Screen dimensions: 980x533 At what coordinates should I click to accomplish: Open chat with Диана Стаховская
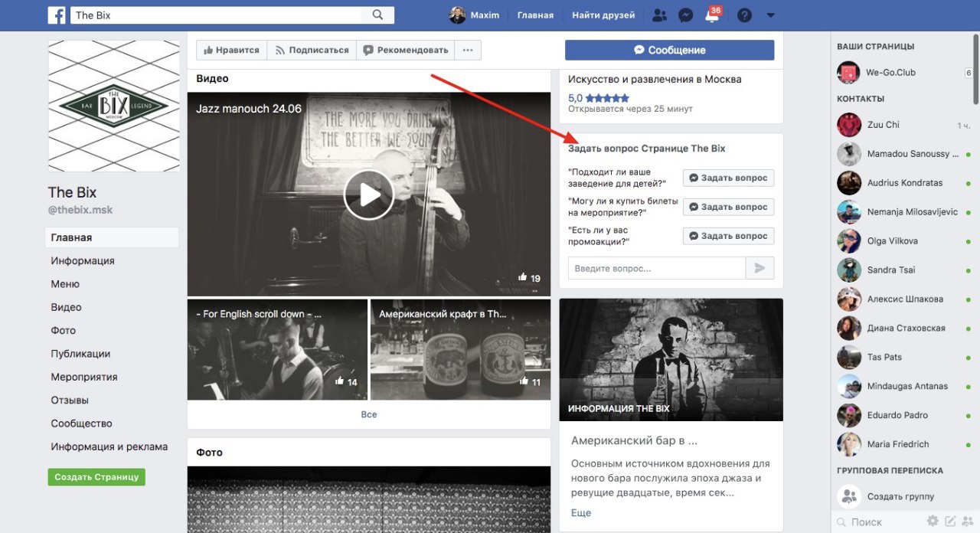tap(902, 329)
